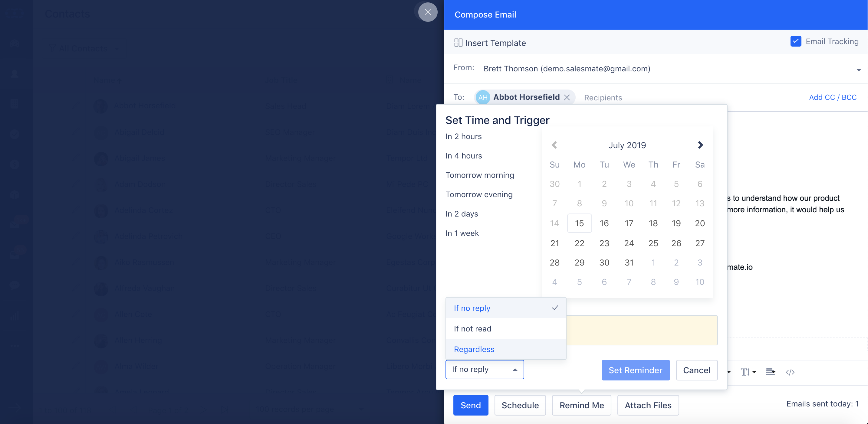868x424 pixels.
Task: Click the yellow note input area
Action: pos(642,330)
